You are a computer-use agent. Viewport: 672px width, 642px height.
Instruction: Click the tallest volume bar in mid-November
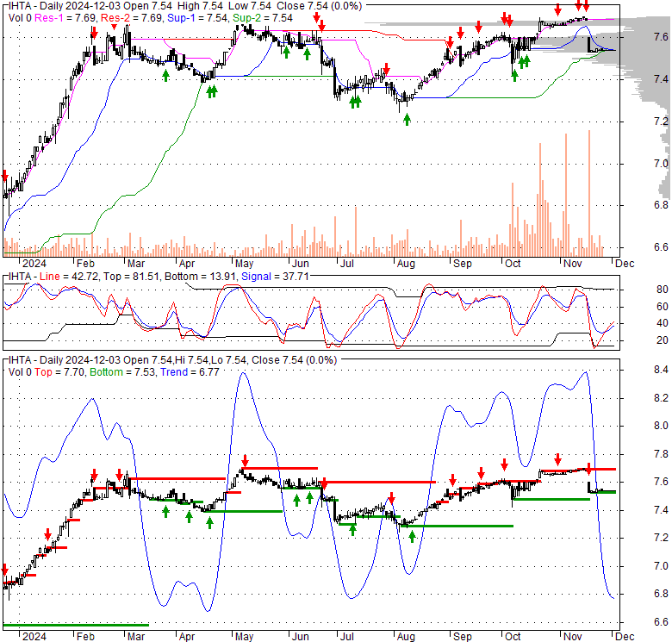tap(589, 193)
